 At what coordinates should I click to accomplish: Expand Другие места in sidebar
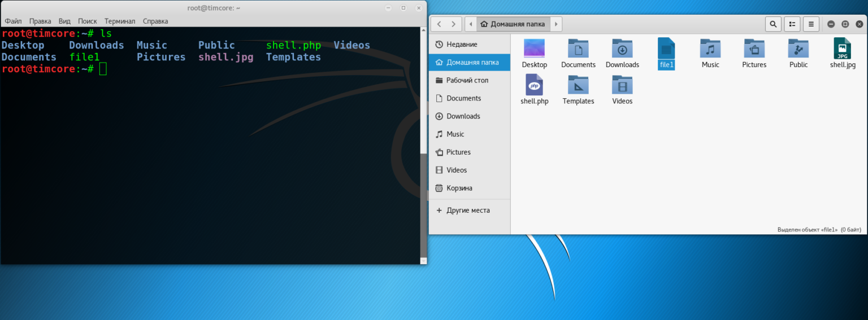(x=468, y=210)
